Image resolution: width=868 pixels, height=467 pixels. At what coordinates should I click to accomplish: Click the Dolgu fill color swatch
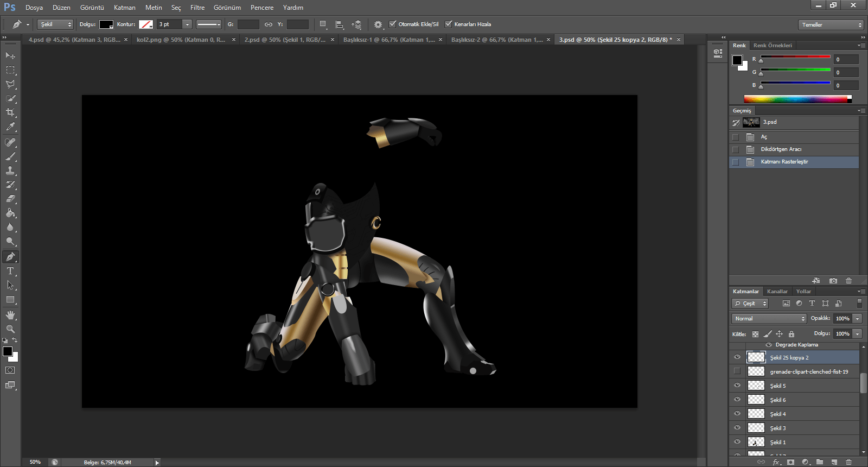(x=106, y=24)
